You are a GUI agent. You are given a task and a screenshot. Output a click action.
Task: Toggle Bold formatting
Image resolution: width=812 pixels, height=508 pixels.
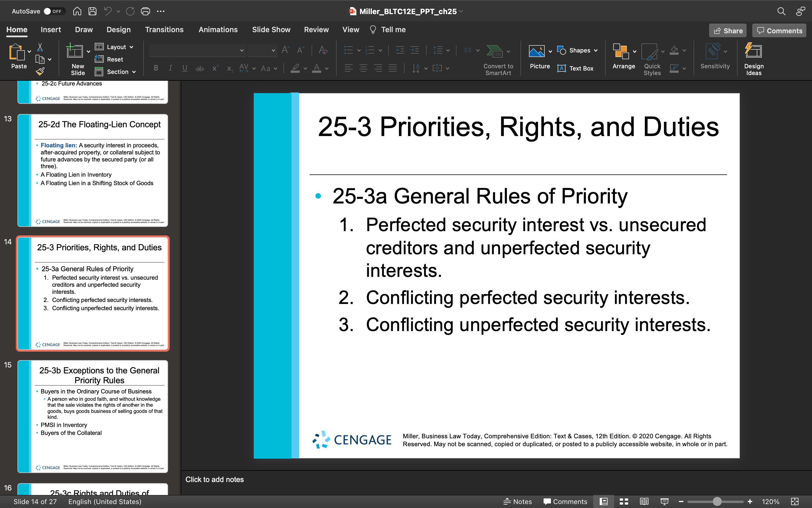[x=156, y=68]
